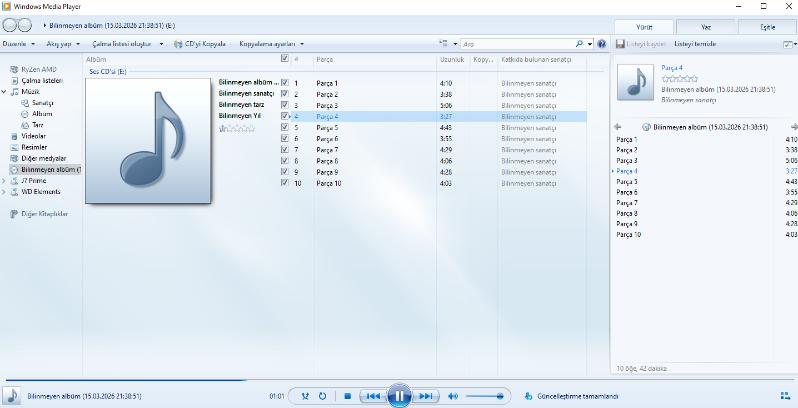Click the help question mark icon
The width and height of the screenshot is (798, 408).
(602, 44)
